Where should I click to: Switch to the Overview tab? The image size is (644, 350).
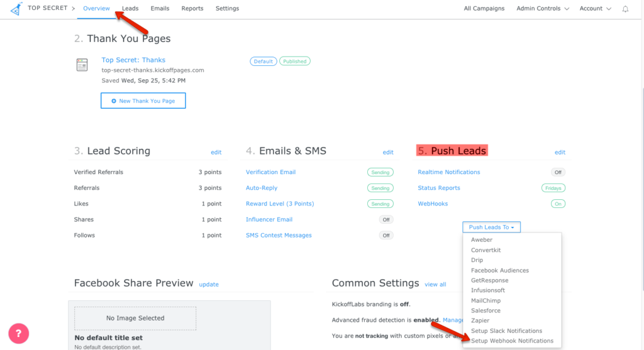[x=96, y=8]
